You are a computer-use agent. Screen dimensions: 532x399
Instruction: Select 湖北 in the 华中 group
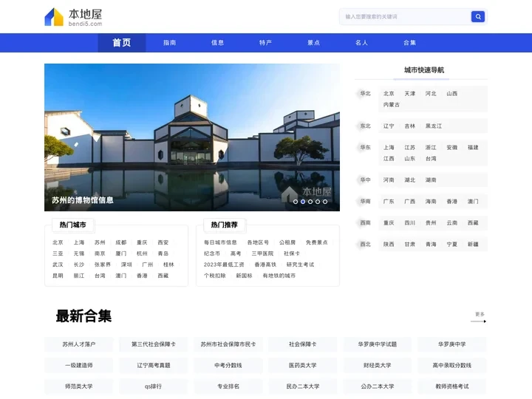point(410,180)
